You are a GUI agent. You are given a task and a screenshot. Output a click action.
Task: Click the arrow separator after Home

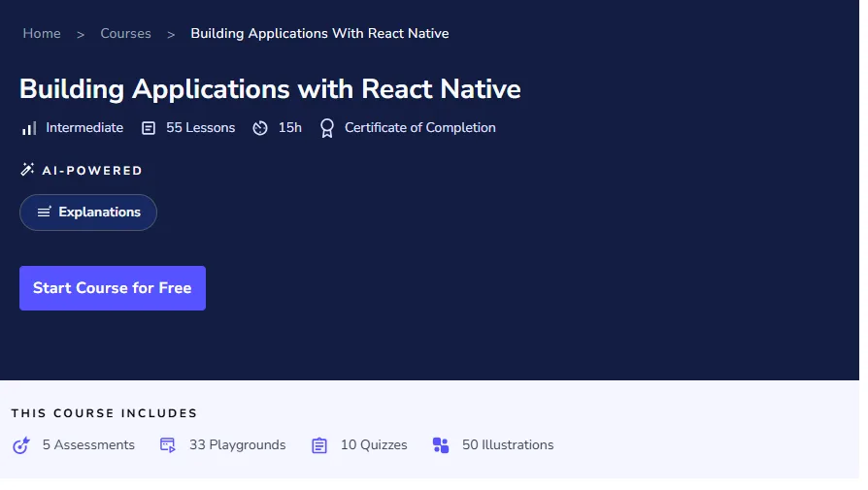[x=81, y=35]
